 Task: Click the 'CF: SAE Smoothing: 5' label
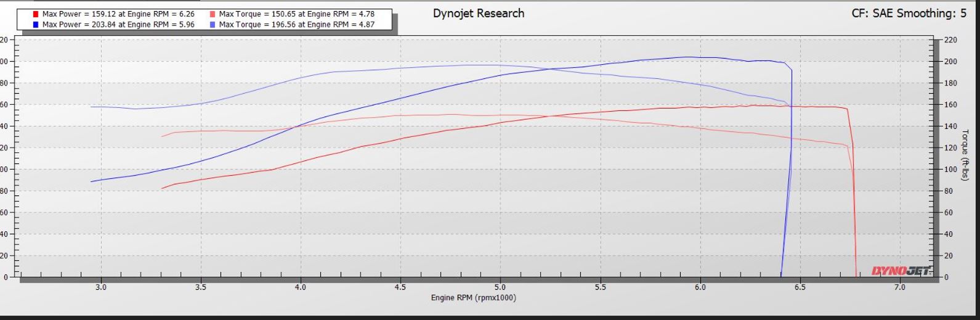[x=909, y=14]
